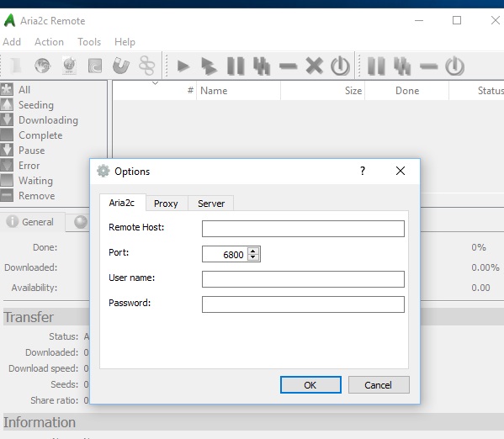Click the Options dialog help question mark

pos(363,171)
